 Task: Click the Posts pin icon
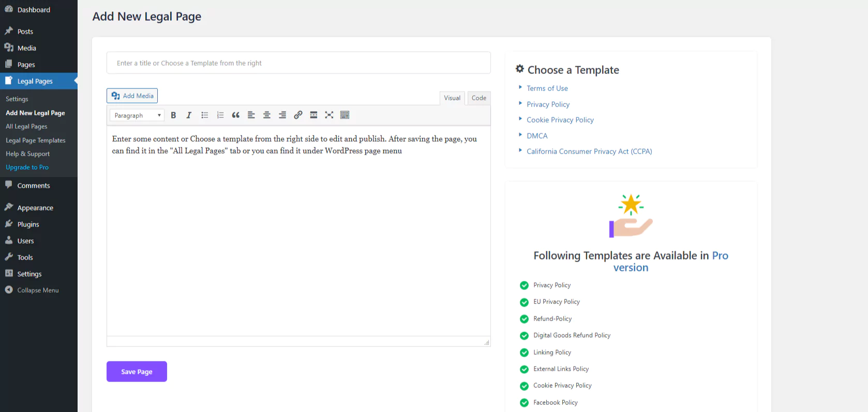9,31
